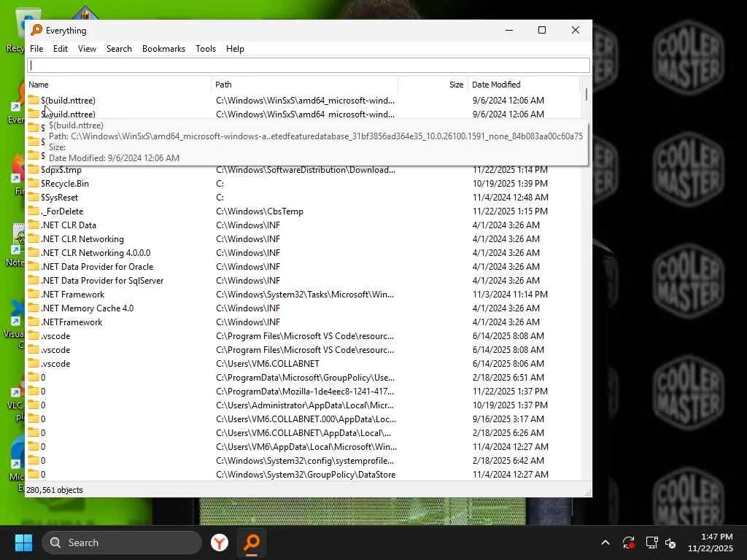This screenshot has height=560, width=747.
Task: Open the Edit menu
Action: 60,49
